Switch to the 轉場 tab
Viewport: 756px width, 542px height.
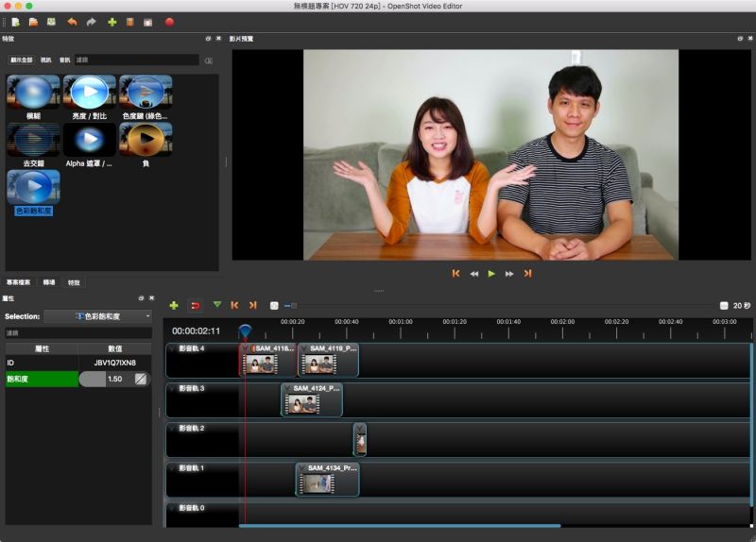tap(49, 282)
